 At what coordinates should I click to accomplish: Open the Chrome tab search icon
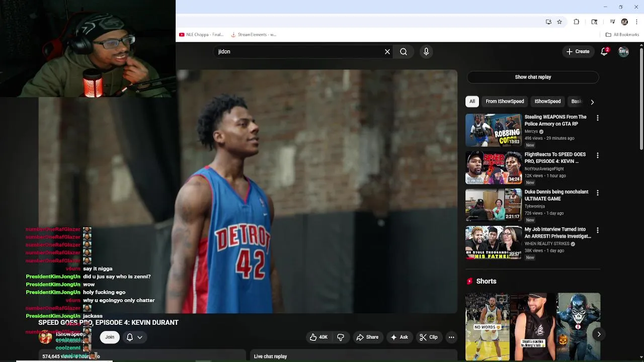pyautogui.click(x=594, y=22)
